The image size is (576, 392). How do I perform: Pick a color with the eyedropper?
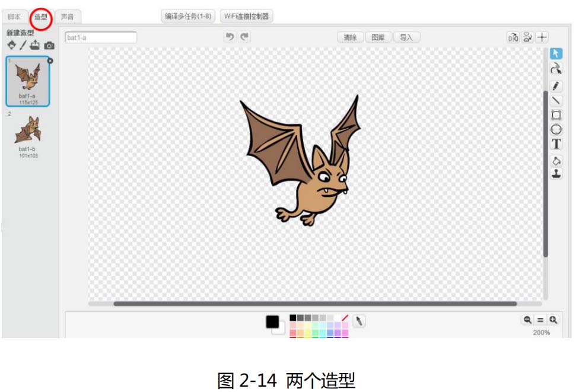tap(359, 321)
